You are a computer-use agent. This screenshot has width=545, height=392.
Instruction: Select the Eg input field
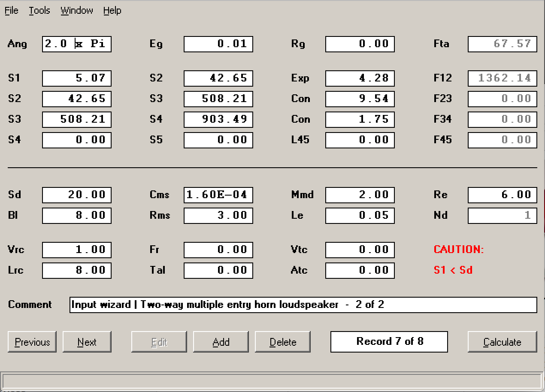pos(218,44)
